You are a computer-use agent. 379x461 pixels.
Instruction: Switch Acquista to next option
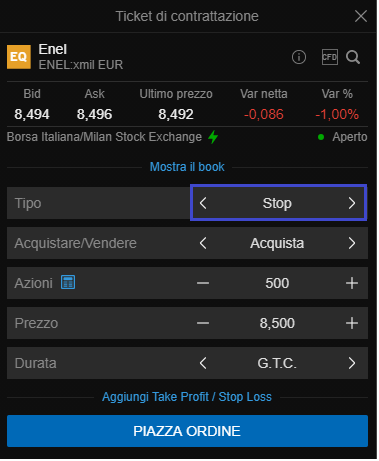(353, 244)
